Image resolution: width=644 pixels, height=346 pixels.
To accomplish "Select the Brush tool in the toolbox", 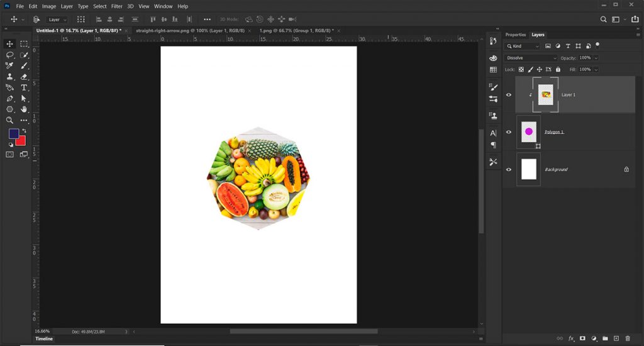I will click(24, 66).
